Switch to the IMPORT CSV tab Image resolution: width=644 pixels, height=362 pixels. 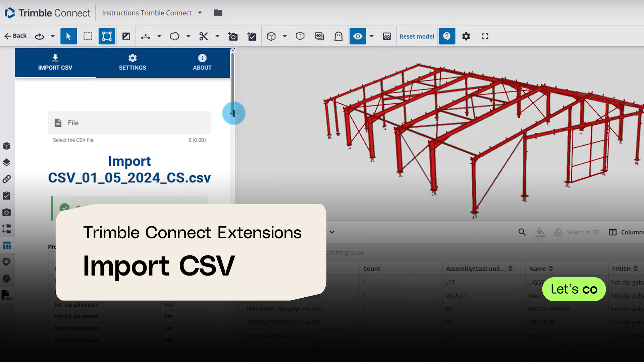55,63
